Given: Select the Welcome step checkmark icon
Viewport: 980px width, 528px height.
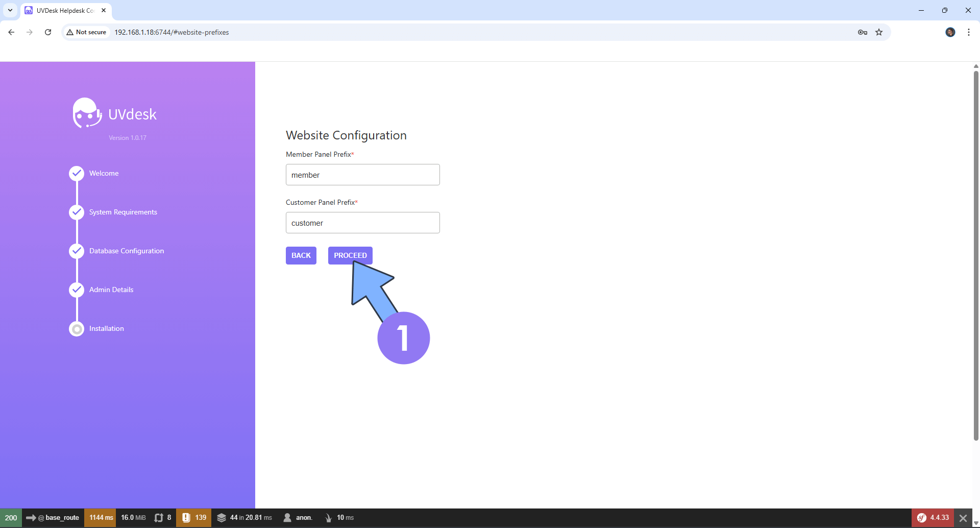Looking at the screenshot, I should pyautogui.click(x=77, y=173).
